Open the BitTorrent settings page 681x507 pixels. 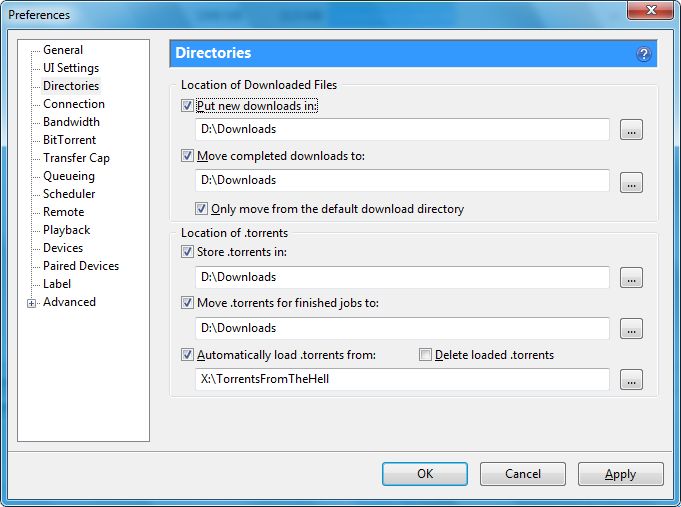[69, 140]
